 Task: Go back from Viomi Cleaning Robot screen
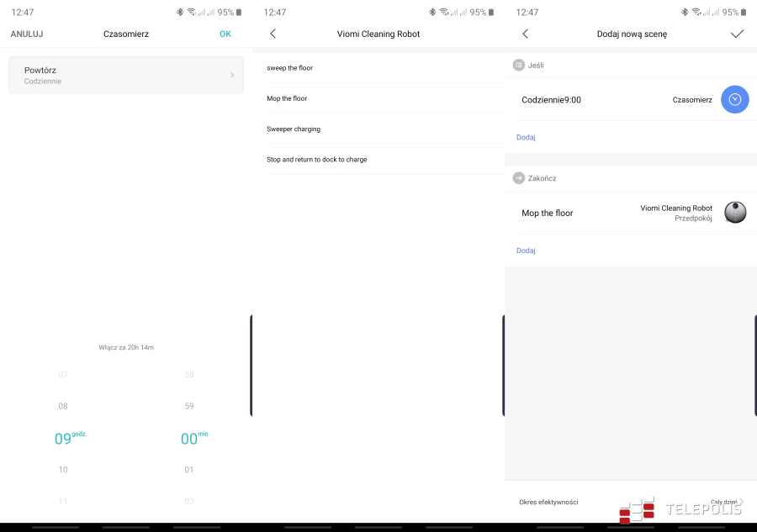pyautogui.click(x=273, y=34)
